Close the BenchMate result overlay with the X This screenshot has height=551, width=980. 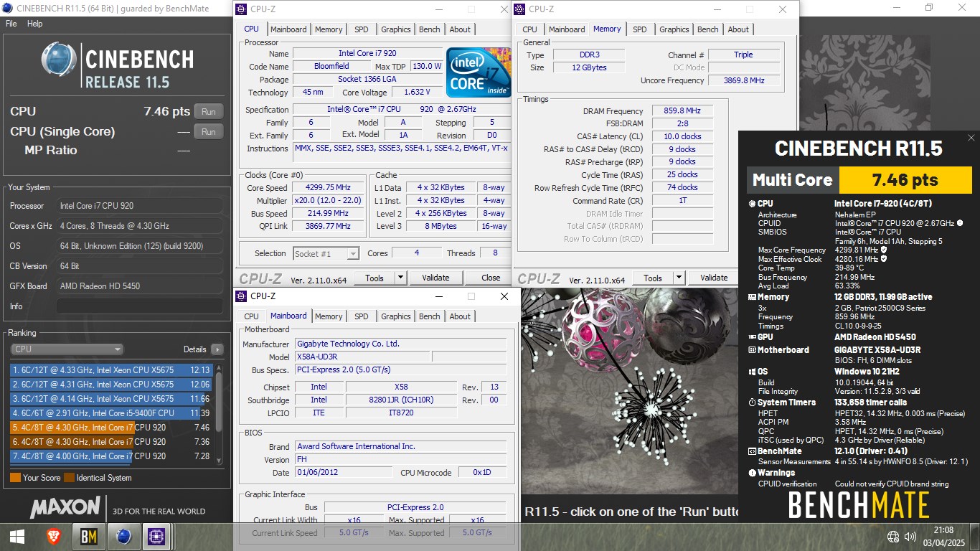point(971,138)
